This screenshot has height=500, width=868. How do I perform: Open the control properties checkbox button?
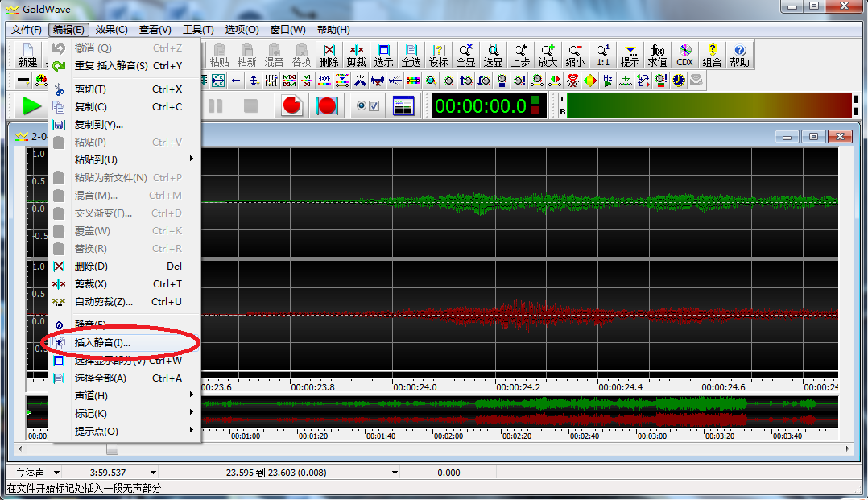[369, 105]
